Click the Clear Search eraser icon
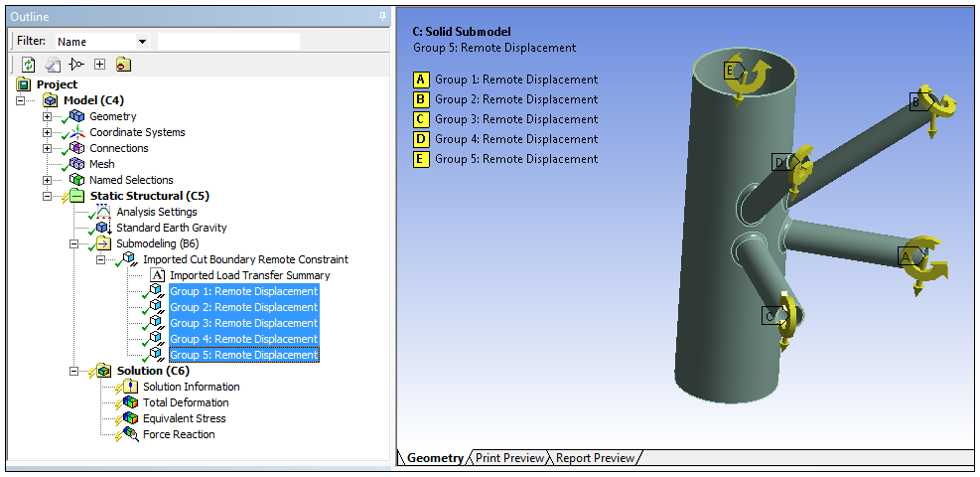The width and height of the screenshot is (980, 477). pos(53,66)
